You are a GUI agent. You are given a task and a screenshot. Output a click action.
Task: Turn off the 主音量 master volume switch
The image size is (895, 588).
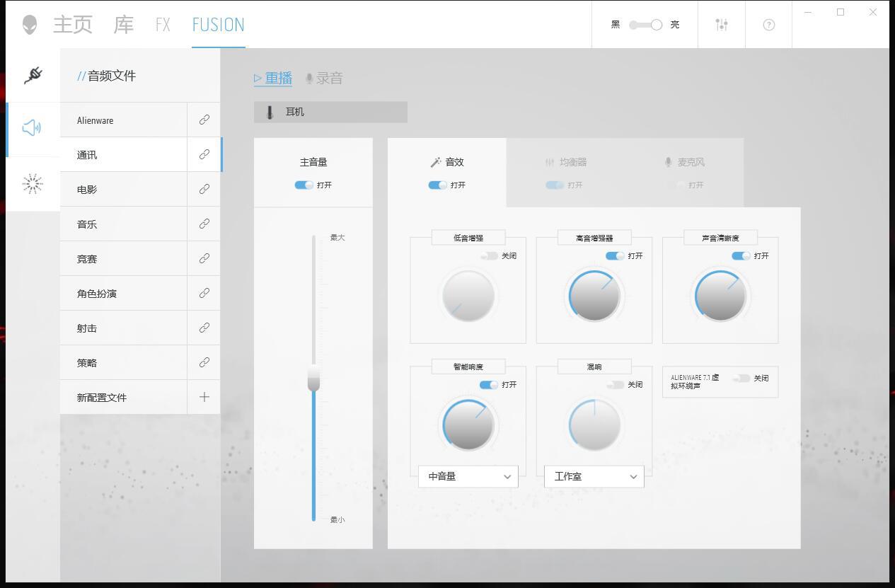(304, 185)
